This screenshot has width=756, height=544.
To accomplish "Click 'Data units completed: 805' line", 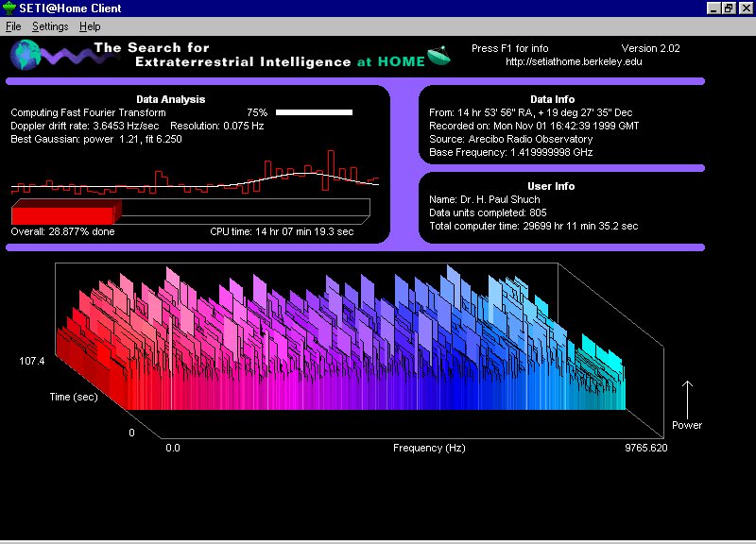I will 488,212.
